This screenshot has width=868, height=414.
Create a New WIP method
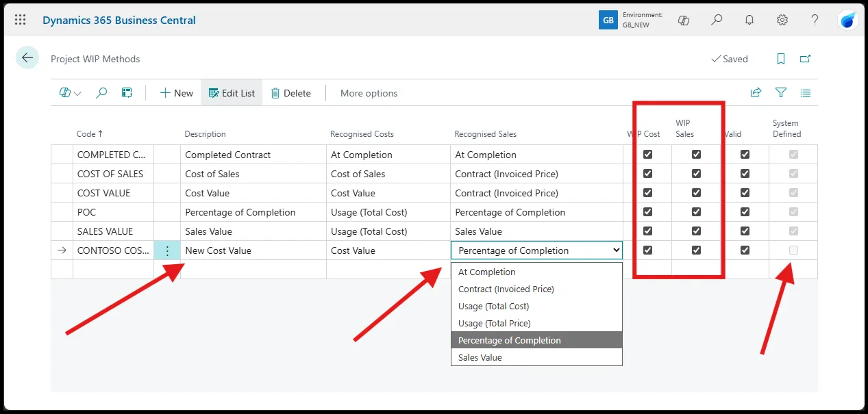pyautogui.click(x=177, y=93)
